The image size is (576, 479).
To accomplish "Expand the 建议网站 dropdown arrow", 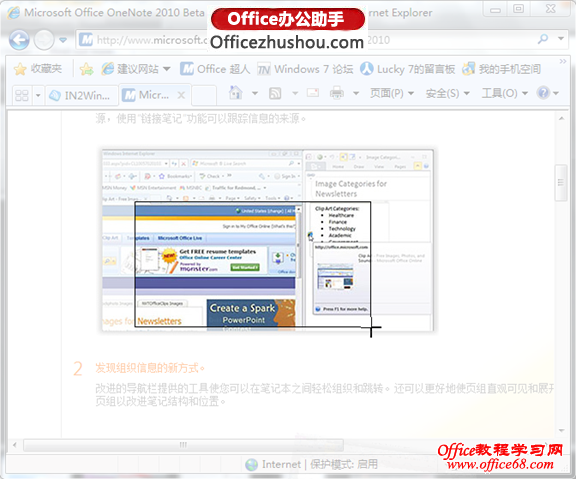I will coord(166,69).
